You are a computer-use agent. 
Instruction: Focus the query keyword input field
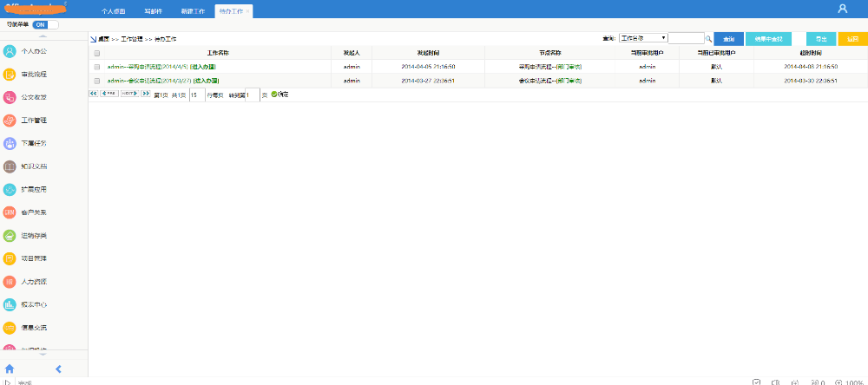(687, 38)
